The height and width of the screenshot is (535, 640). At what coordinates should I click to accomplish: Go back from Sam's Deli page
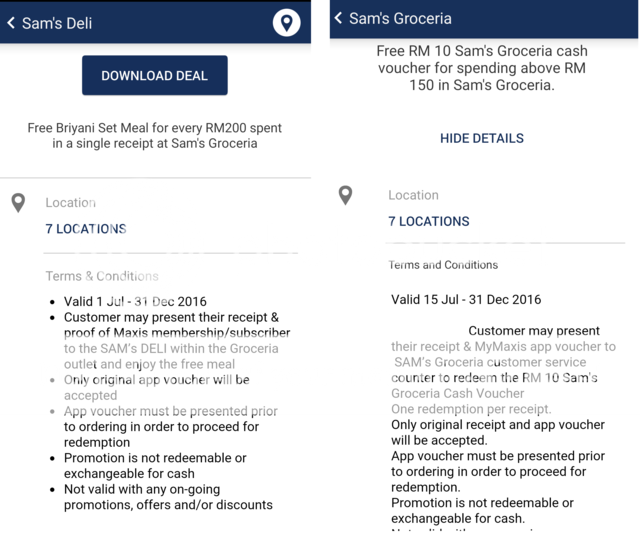pos(12,22)
